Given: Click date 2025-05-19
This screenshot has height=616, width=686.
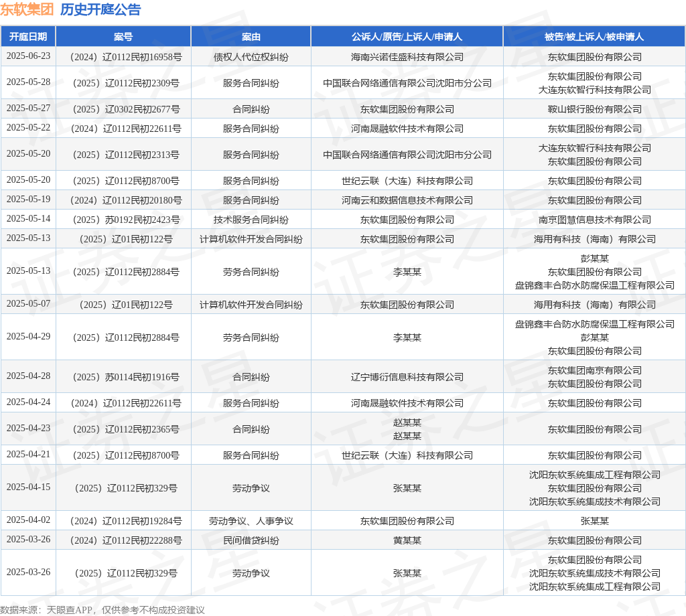Looking at the screenshot, I should coord(28,200).
